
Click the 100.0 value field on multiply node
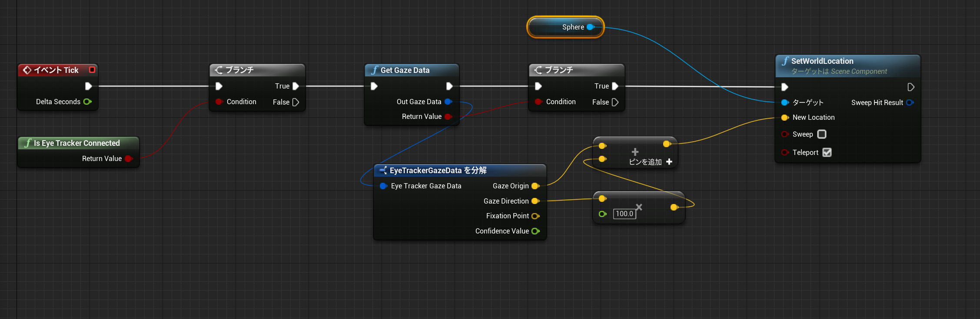tap(625, 214)
